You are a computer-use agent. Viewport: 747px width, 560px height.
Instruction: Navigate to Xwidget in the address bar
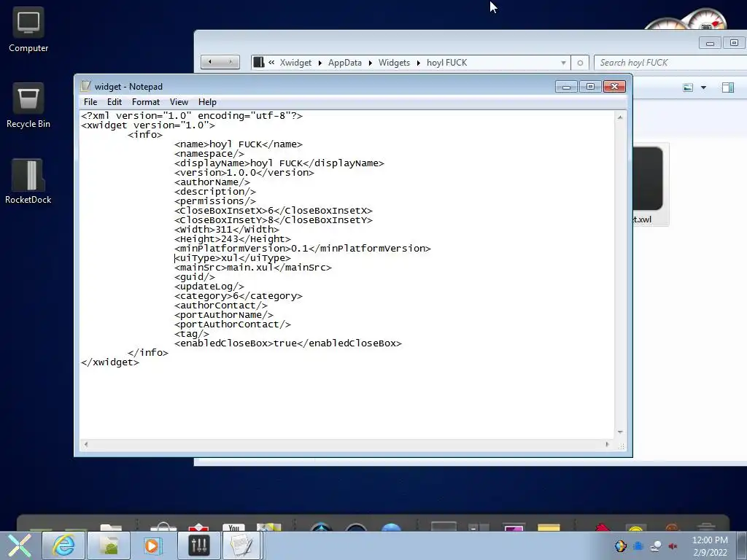pos(295,63)
